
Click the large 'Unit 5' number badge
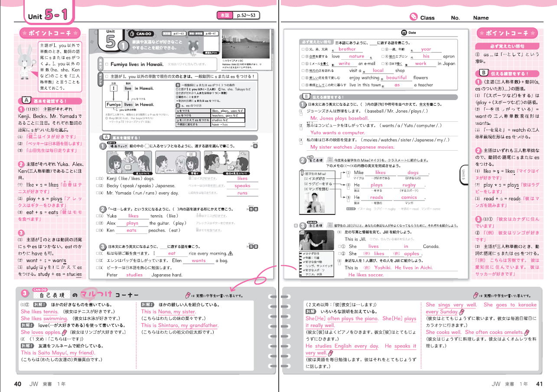(x=111, y=41)
